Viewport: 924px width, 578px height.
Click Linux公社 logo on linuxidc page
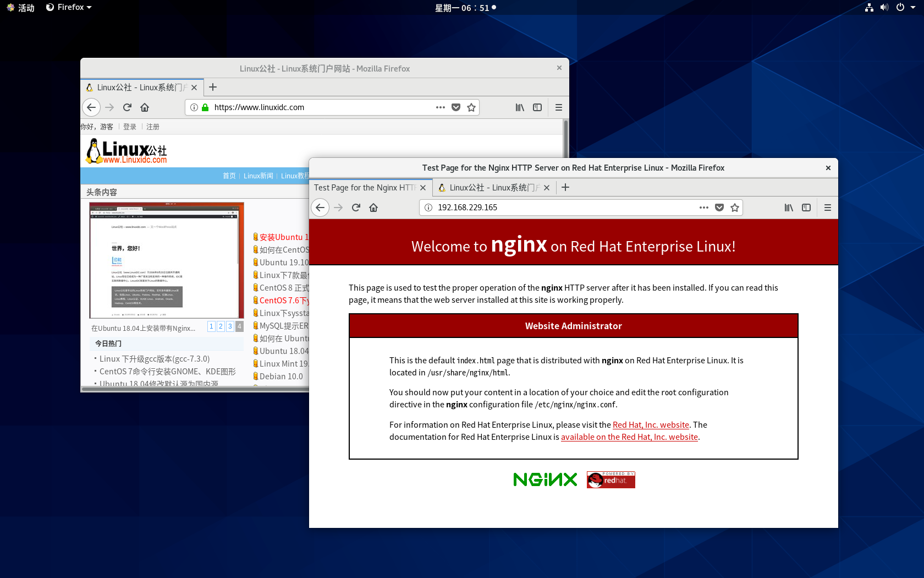(127, 151)
